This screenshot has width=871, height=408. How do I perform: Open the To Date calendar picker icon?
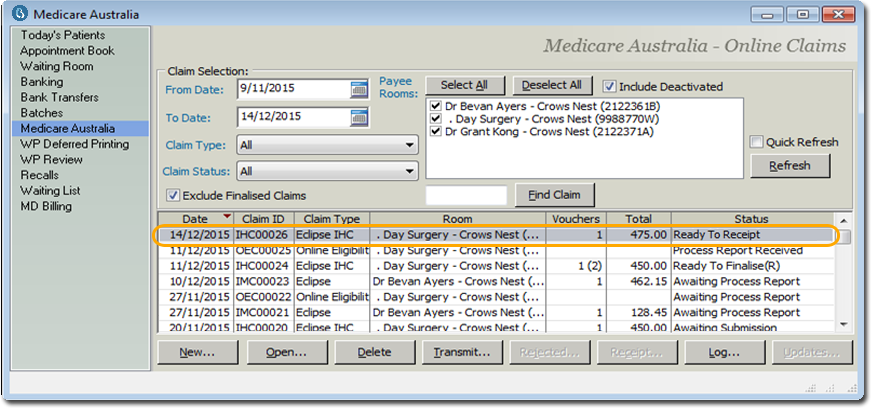[359, 117]
